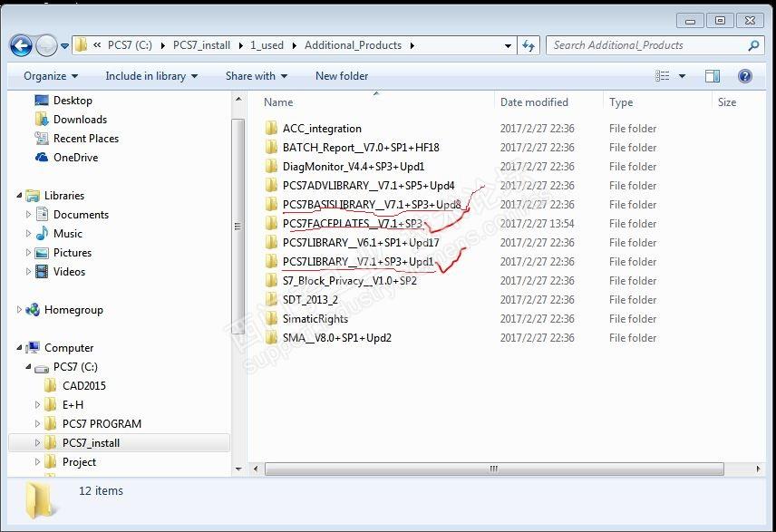This screenshot has height=532, width=776.
Task: Create a New folder
Action: [x=342, y=76]
